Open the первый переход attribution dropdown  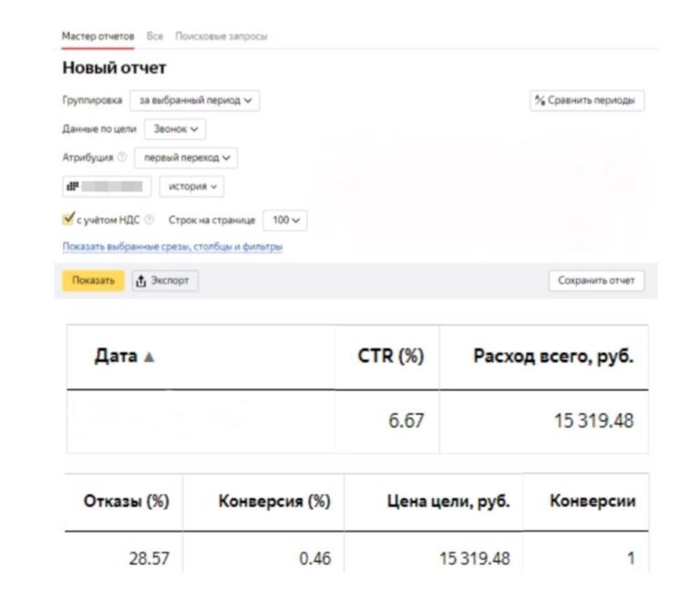coord(186,158)
